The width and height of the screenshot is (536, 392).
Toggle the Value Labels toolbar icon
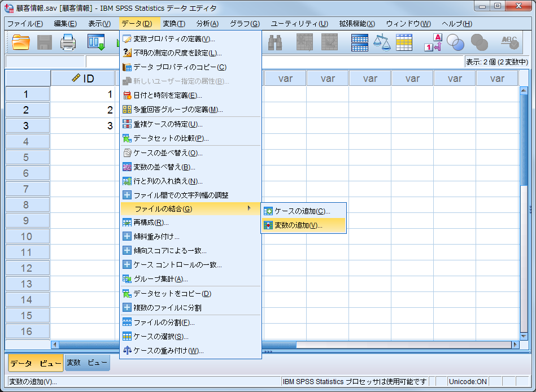pyautogui.click(x=433, y=43)
